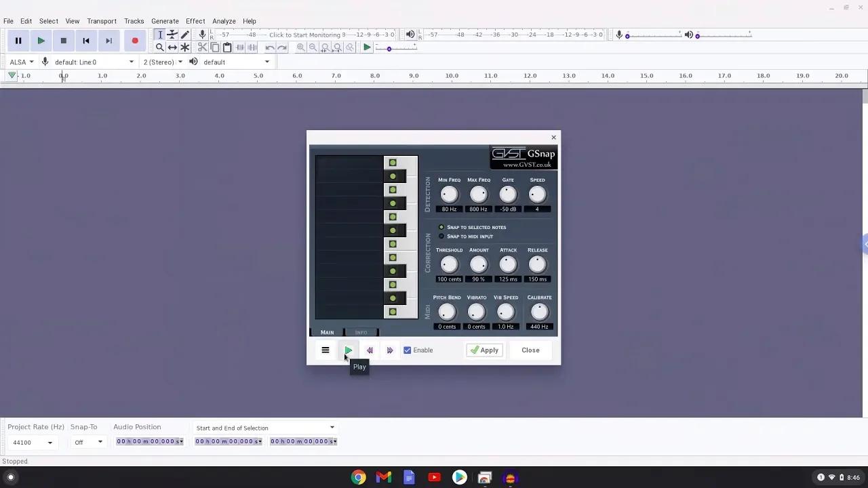Open the Effect menu
The image size is (868, 488).
click(x=195, y=21)
